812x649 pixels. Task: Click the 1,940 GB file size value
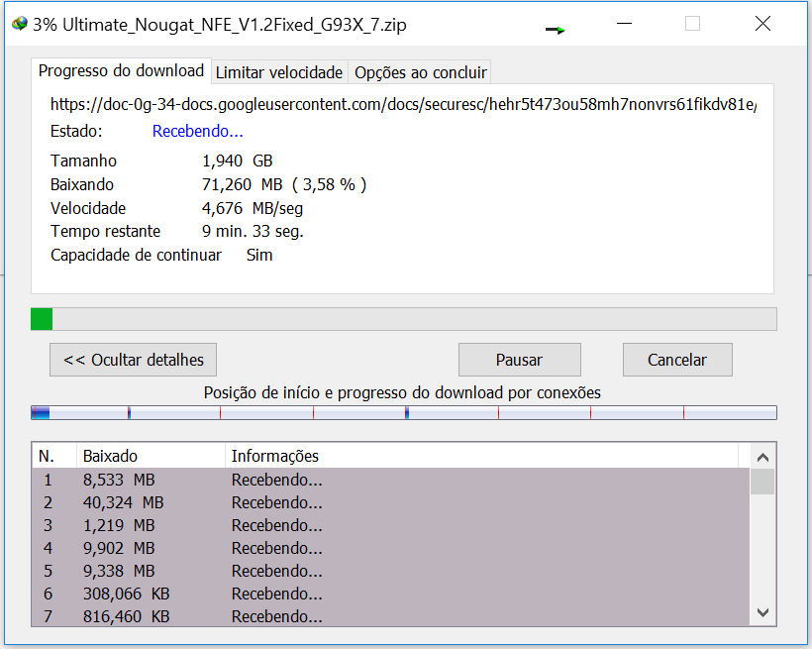238,161
